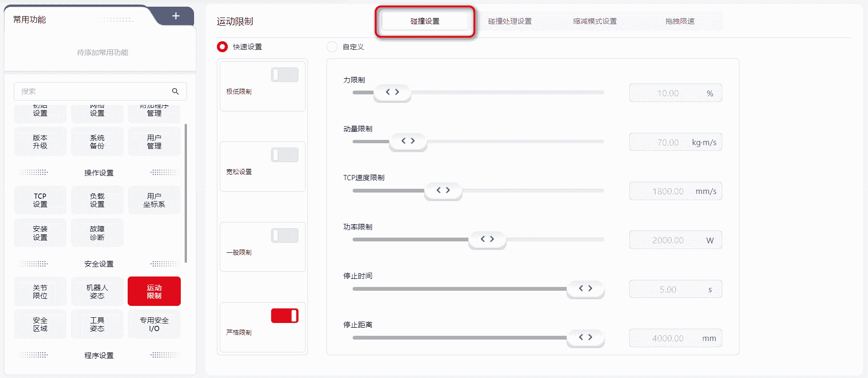
Task: Open 安全区域 tile
Action: click(x=40, y=324)
